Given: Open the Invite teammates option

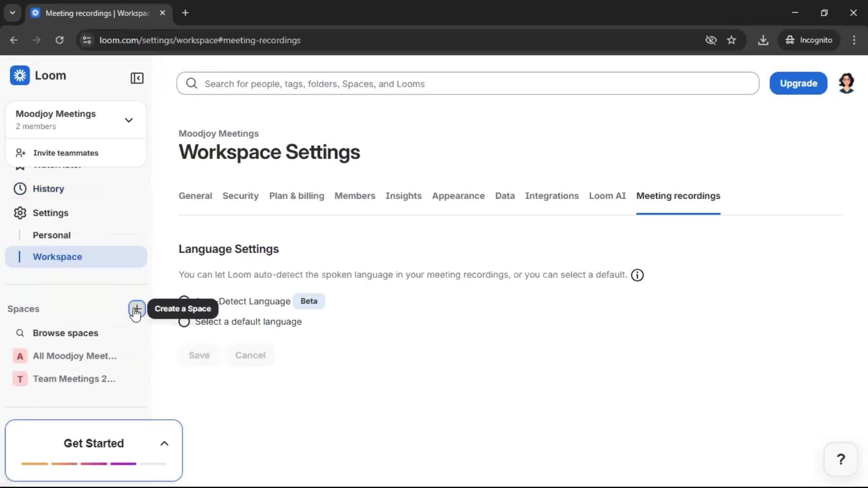Looking at the screenshot, I should [x=65, y=153].
